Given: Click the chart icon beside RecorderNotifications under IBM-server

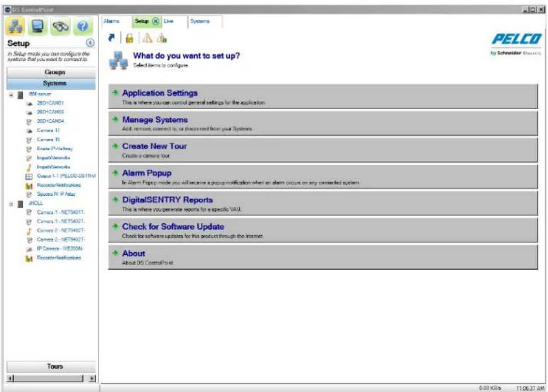Looking at the screenshot, I should 29,185.
